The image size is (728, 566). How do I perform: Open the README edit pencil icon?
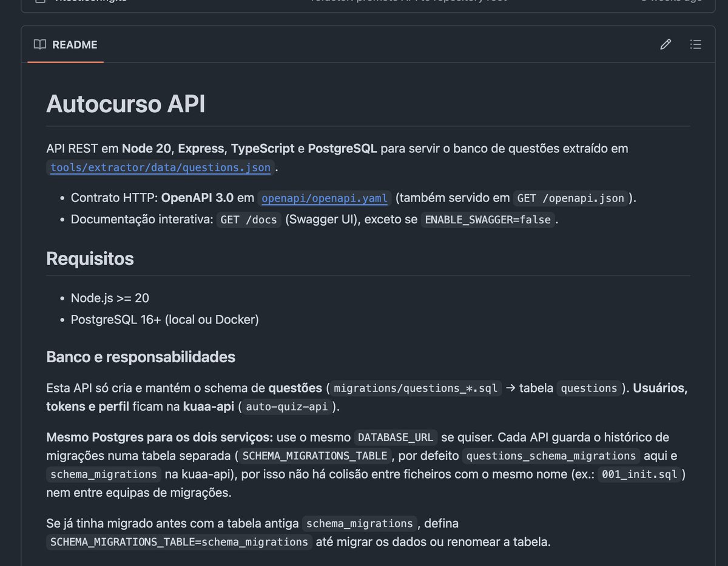666,44
